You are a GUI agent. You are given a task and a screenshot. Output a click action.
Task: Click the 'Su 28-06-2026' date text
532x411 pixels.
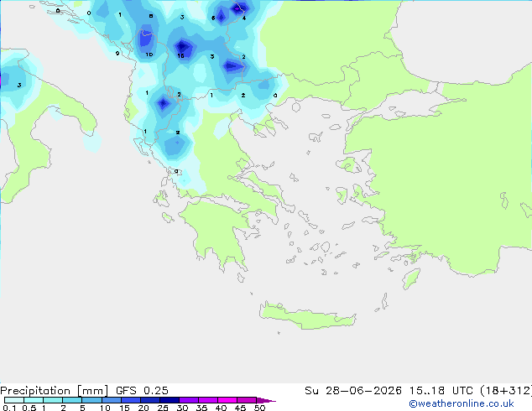point(353,391)
